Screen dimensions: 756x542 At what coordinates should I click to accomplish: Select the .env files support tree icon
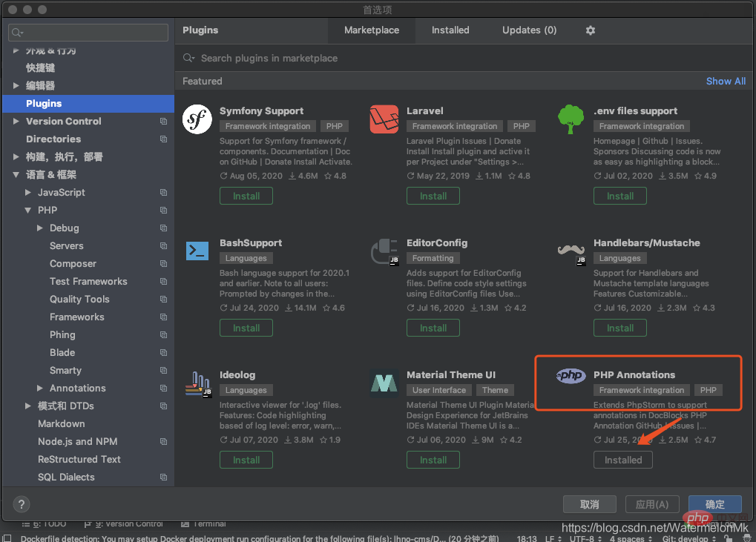(x=571, y=119)
